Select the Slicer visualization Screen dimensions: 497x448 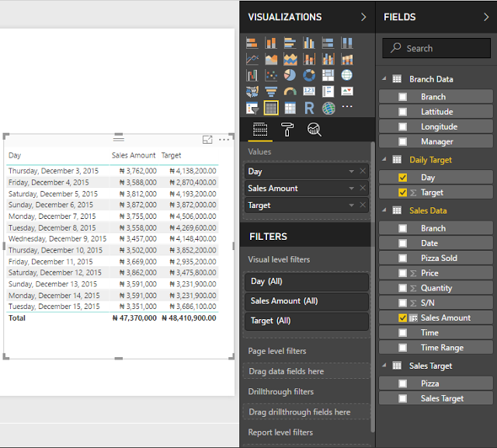coord(252,108)
